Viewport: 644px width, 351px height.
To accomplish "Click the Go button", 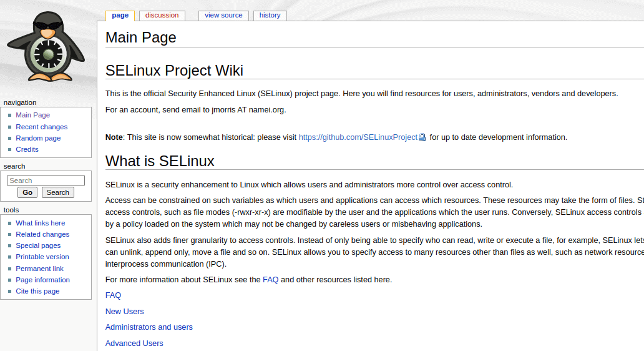I will pyautogui.click(x=27, y=192).
